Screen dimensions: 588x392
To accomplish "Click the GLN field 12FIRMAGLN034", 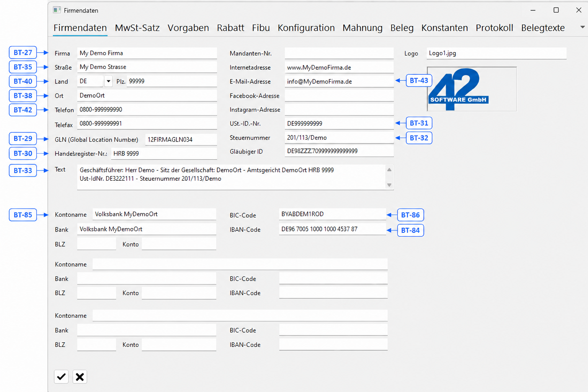I will (181, 139).
